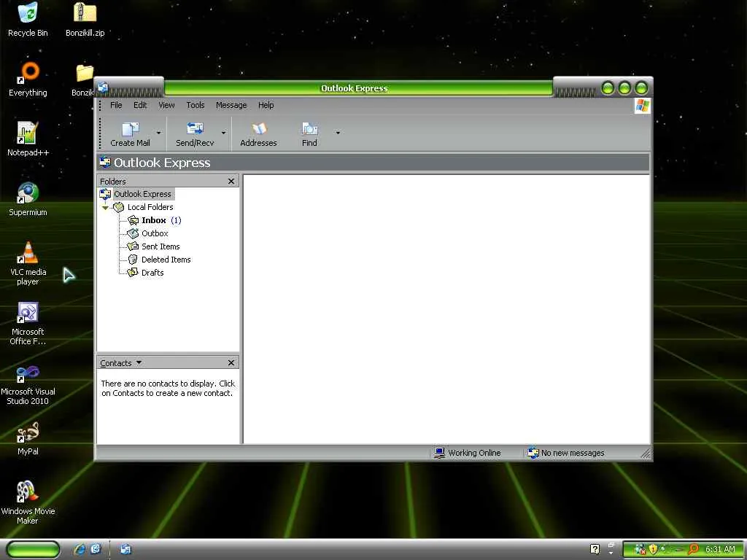Click the Working Online status indicator
Screen dimensions: 747x560
tap(468, 453)
